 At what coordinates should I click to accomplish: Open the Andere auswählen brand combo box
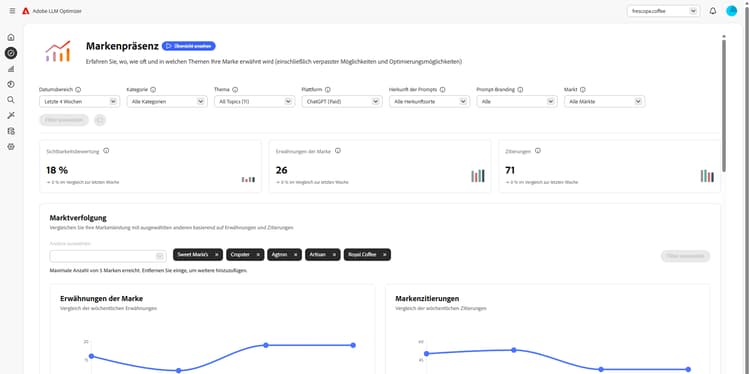tap(108, 256)
